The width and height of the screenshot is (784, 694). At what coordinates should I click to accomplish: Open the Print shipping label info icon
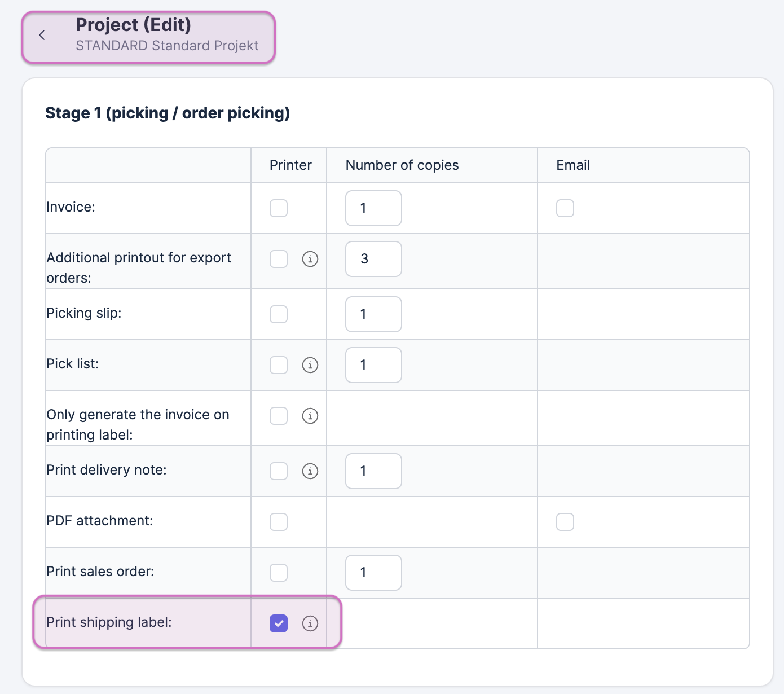tap(310, 623)
